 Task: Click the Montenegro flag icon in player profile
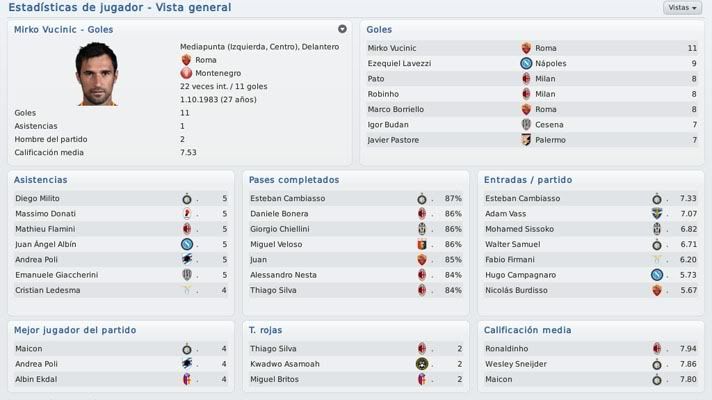click(186, 73)
